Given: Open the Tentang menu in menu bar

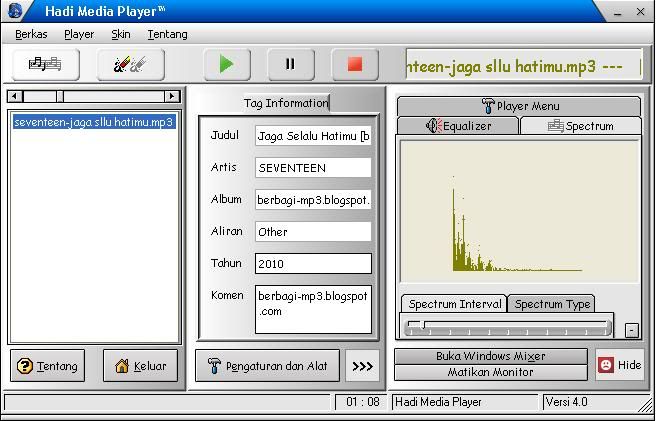Looking at the screenshot, I should tap(167, 34).
